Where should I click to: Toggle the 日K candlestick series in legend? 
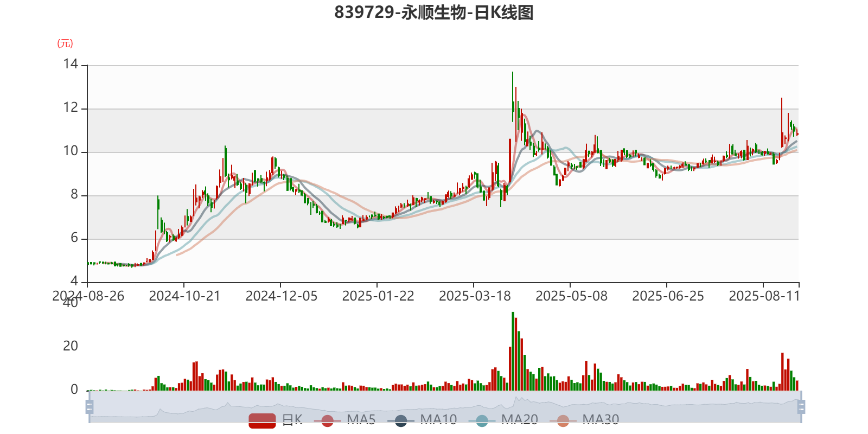point(276,420)
